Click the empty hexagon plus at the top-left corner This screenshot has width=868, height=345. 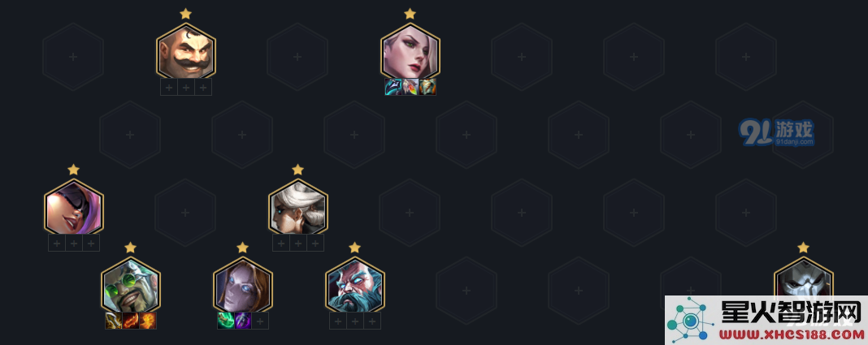(73, 56)
